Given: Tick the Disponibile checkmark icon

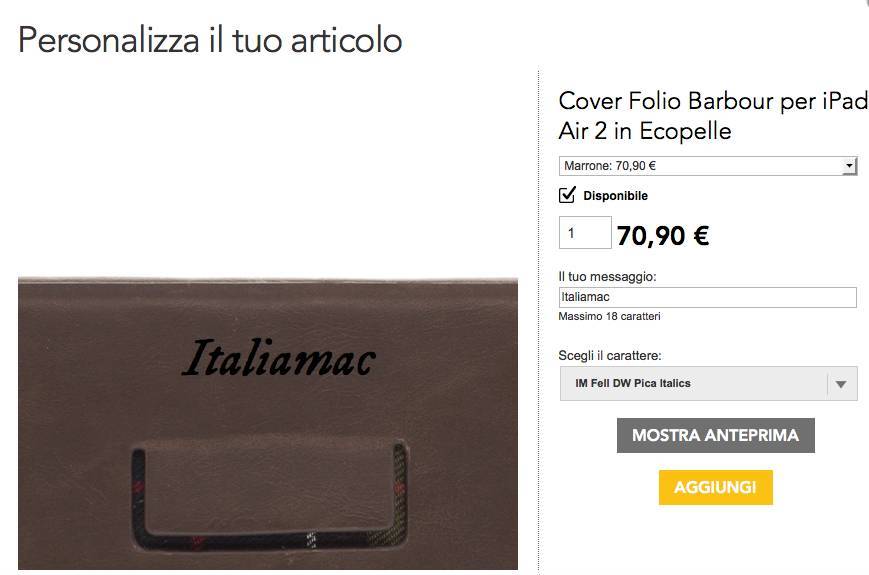Looking at the screenshot, I should tap(567, 195).
